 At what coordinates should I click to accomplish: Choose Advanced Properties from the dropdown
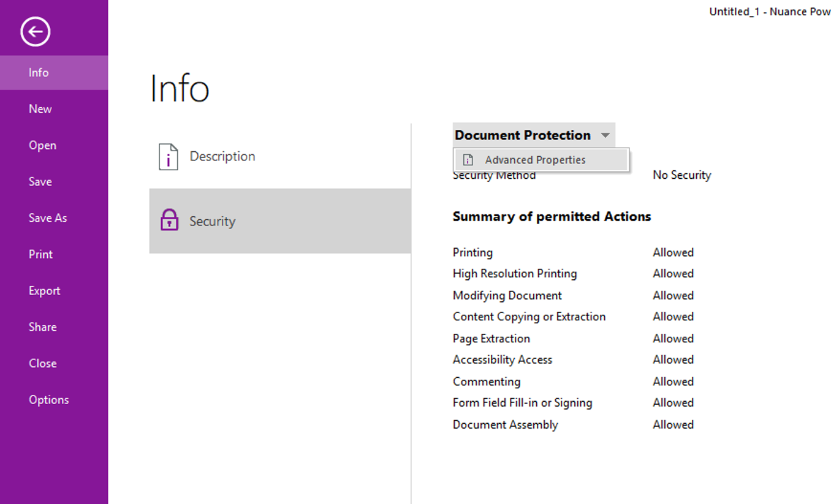535,160
